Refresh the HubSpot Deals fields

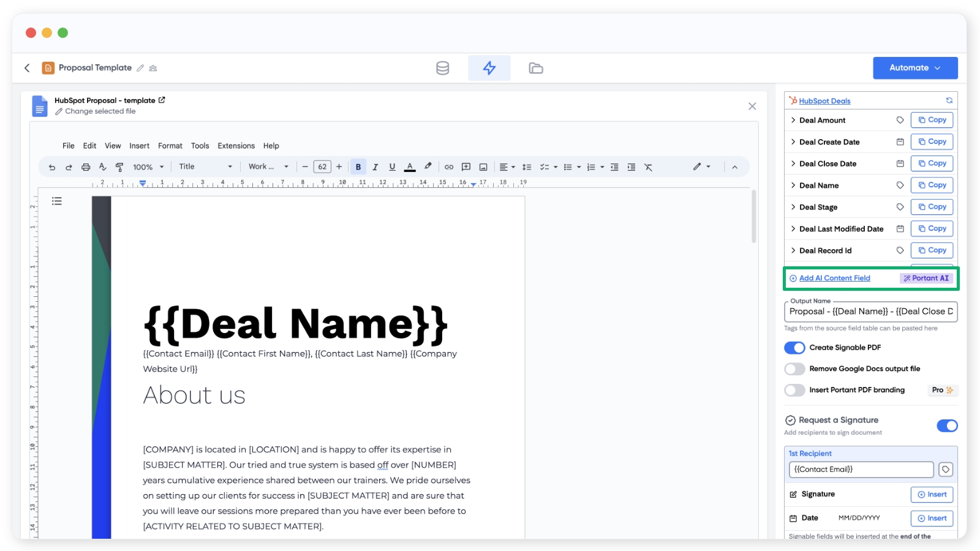(949, 100)
